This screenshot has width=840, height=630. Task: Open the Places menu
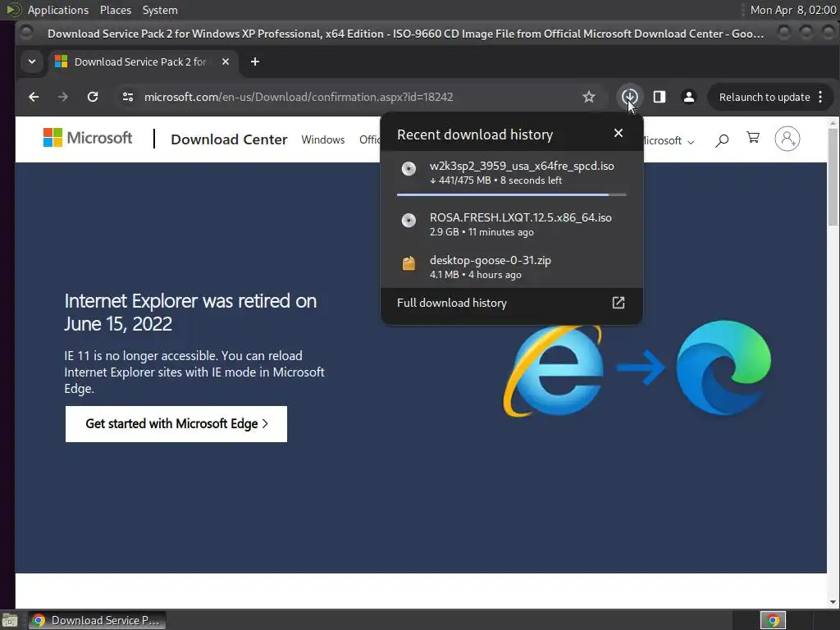pos(115,10)
